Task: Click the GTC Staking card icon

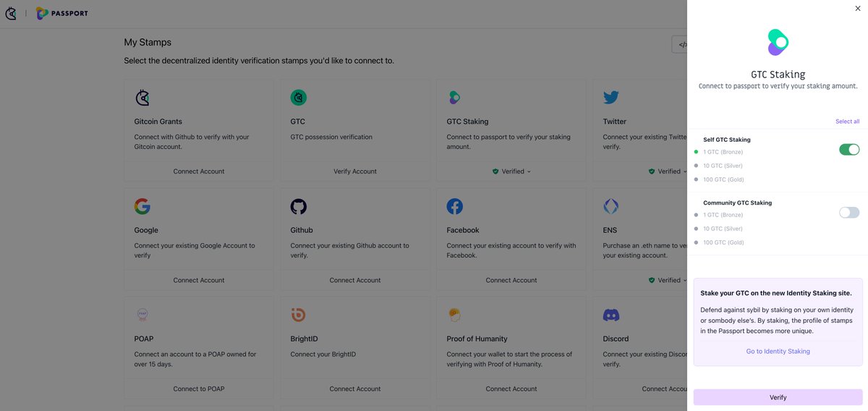Action: 454,98
